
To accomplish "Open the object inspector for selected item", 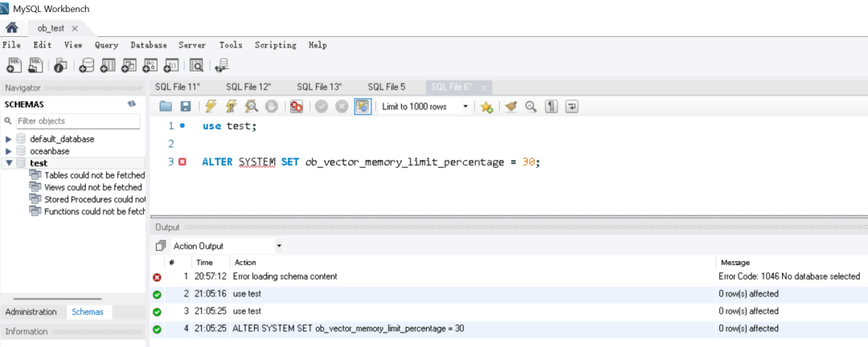I will coord(61,65).
